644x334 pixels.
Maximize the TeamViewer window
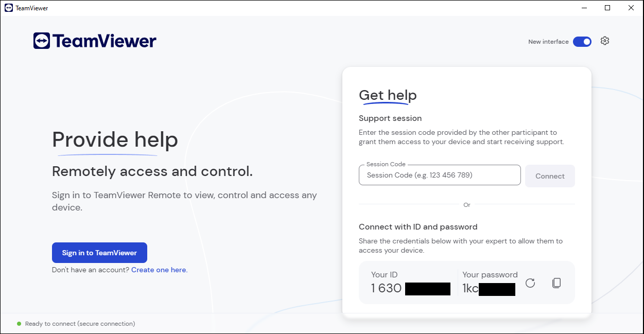(x=607, y=8)
